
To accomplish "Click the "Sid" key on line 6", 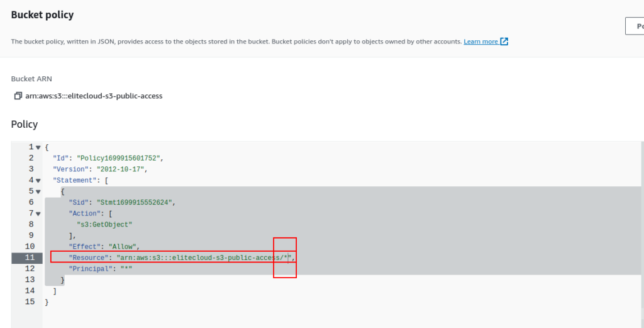I will 77,202.
